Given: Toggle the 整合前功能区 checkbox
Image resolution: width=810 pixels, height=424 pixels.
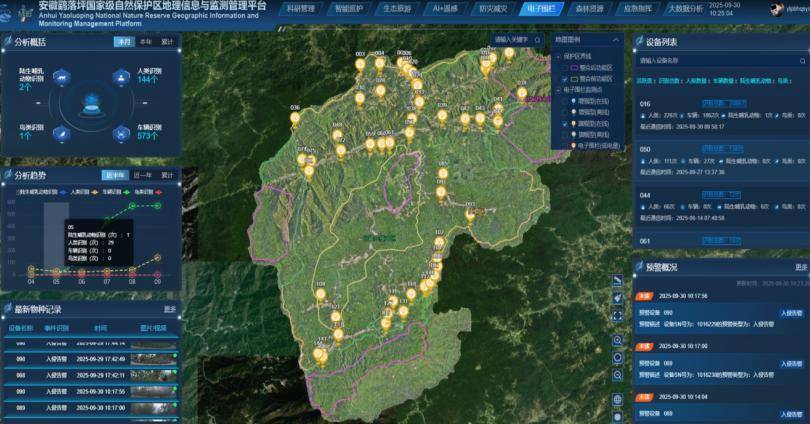Looking at the screenshot, I should (x=565, y=67).
